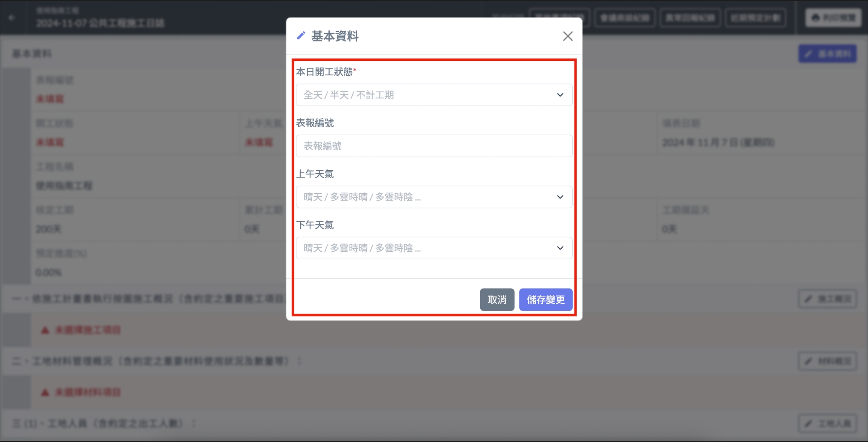Click 儲存變更 to save changes

pos(545,300)
